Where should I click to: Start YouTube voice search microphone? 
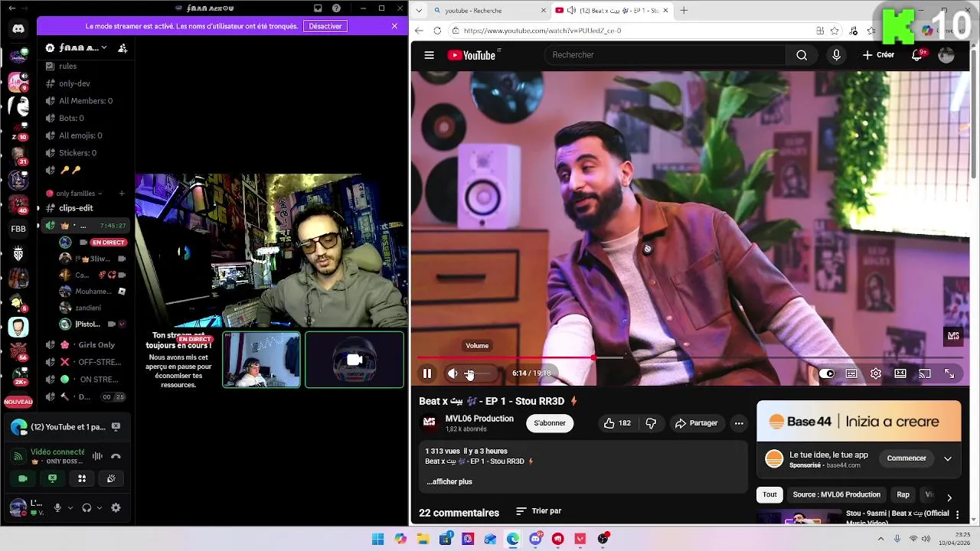[836, 55]
